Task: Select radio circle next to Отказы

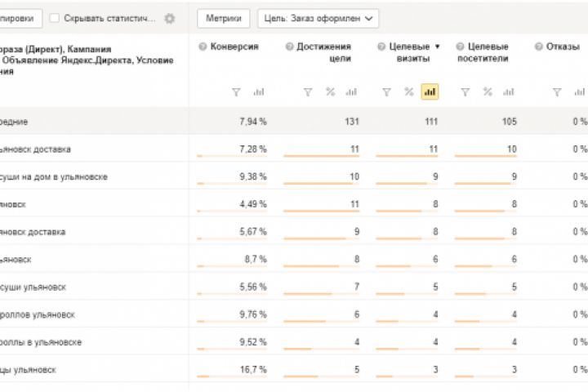Action: [539, 47]
